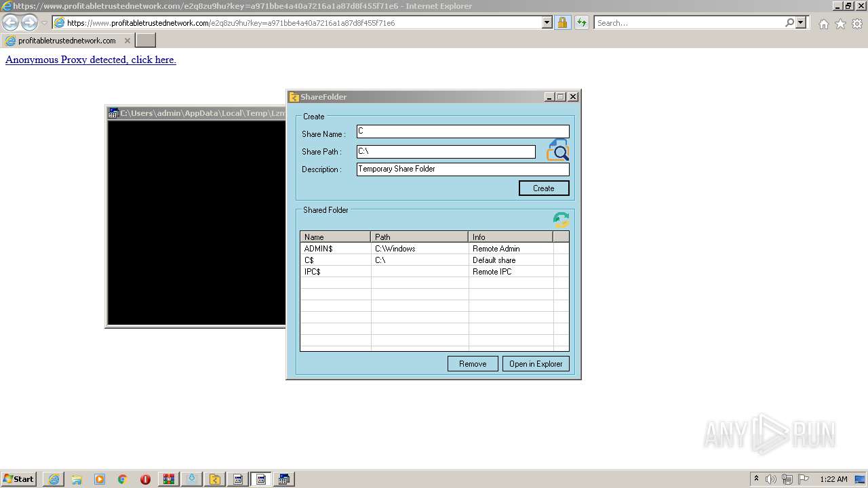Close the profitabletrustednetwork.com tab
The width and height of the screenshot is (868, 488).
pyautogui.click(x=127, y=41)
